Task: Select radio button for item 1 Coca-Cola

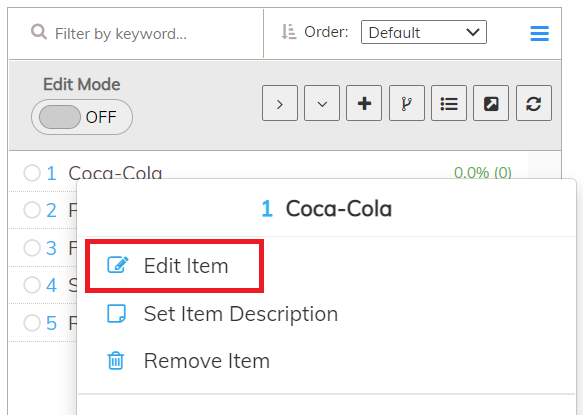Action: point(32,173)
